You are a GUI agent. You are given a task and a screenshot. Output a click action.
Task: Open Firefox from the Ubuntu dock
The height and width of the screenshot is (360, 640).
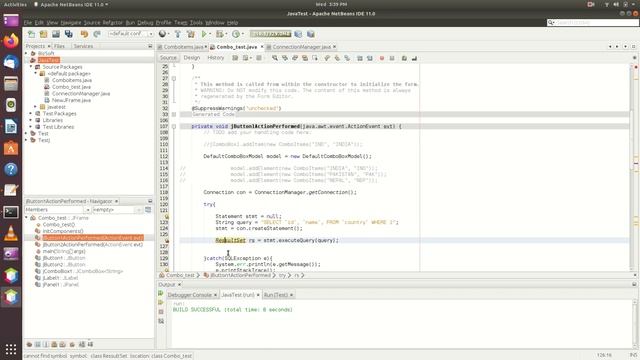(x=11, y=41)
